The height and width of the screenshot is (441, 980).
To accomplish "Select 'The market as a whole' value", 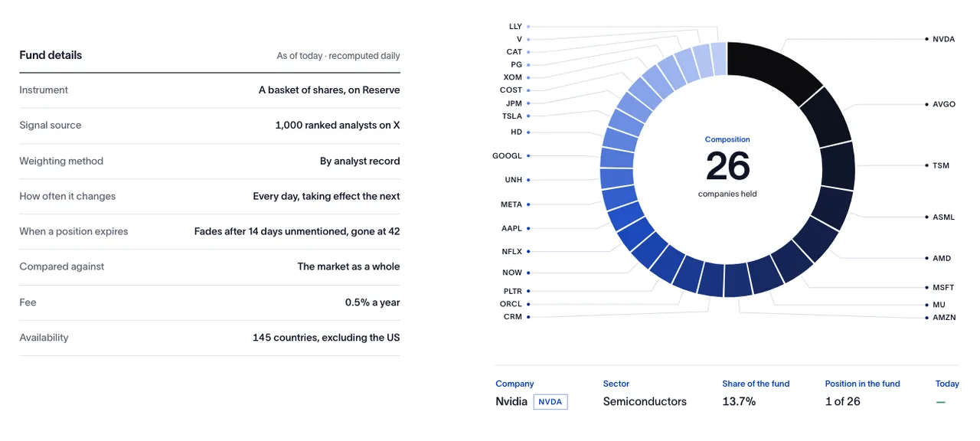I will click(348, 266).
